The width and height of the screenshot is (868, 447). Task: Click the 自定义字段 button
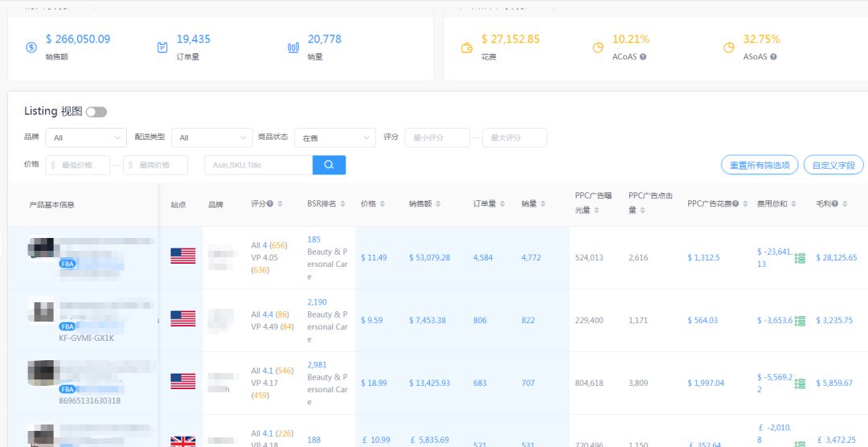[x=833, y=166]
